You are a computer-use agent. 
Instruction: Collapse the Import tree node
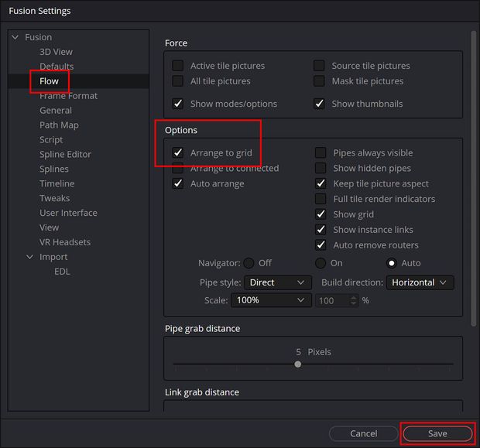[x=29, y=257]
